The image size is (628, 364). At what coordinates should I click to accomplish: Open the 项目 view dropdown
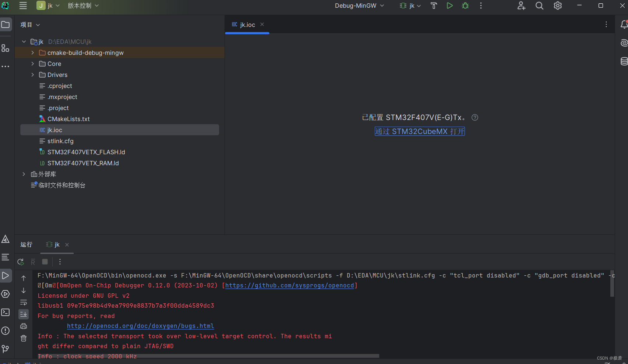[x=30, y=25]
